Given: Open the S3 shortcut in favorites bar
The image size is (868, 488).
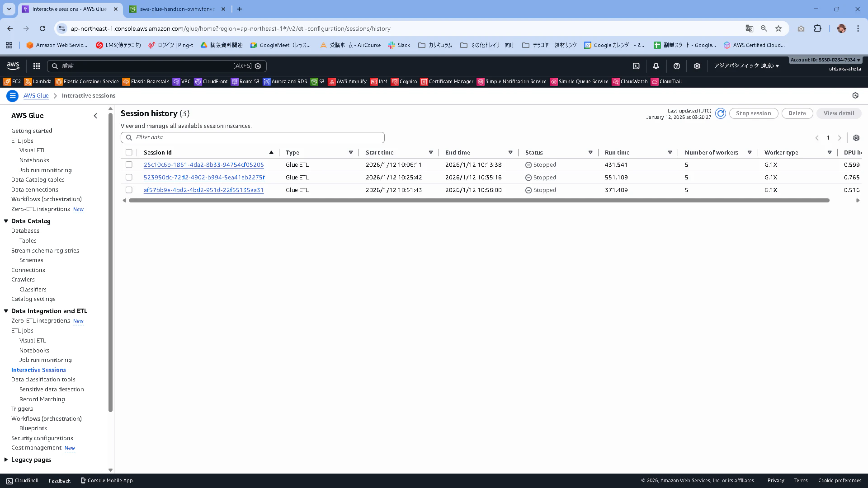Looking at the screenshot, I should (318, 82).
